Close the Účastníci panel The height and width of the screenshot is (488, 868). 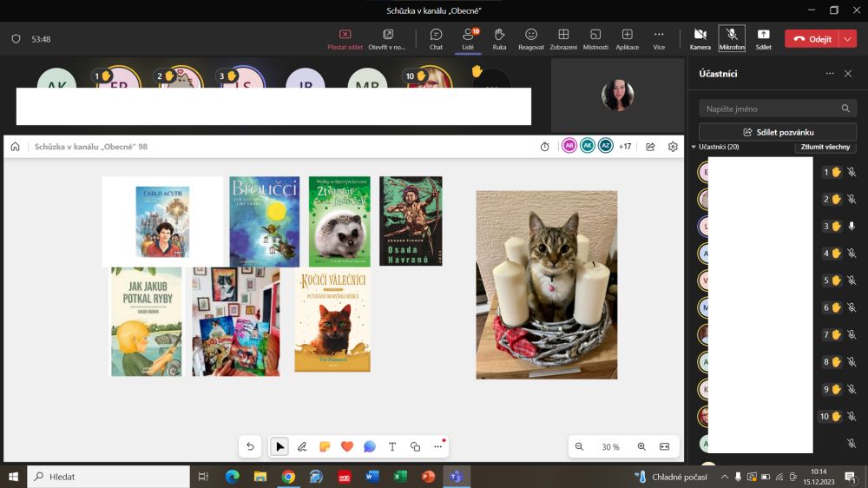point(848,73)
